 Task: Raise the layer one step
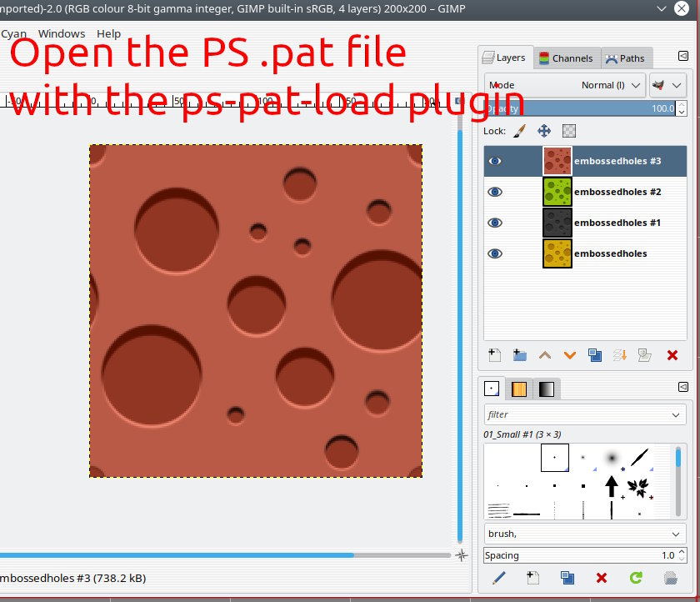pyautogui.click(x=545, y=355)
